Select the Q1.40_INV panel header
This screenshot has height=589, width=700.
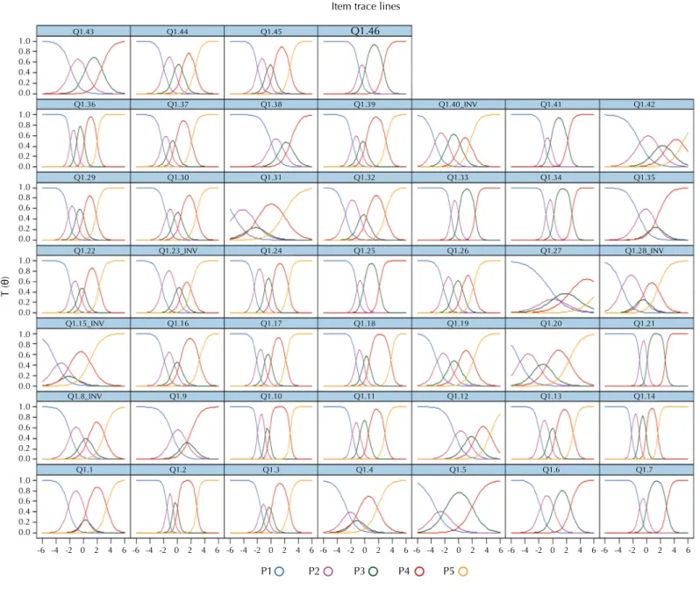(459, 104)
